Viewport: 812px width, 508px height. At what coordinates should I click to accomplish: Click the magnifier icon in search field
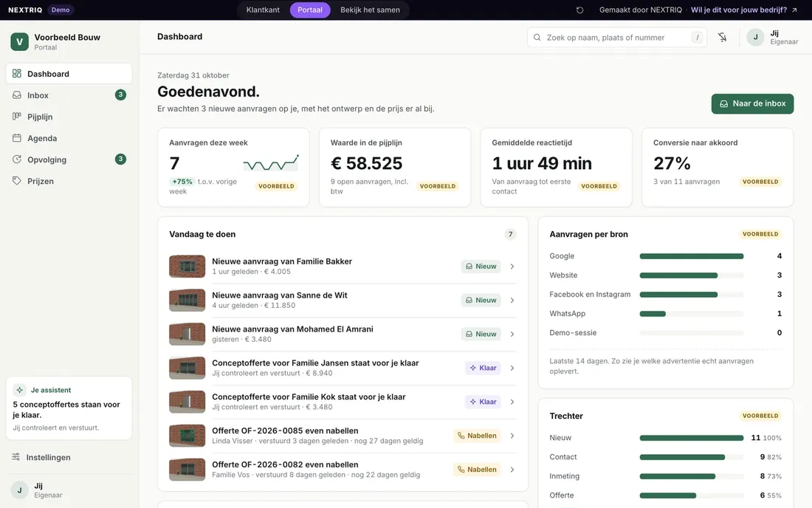pos(537,37)
